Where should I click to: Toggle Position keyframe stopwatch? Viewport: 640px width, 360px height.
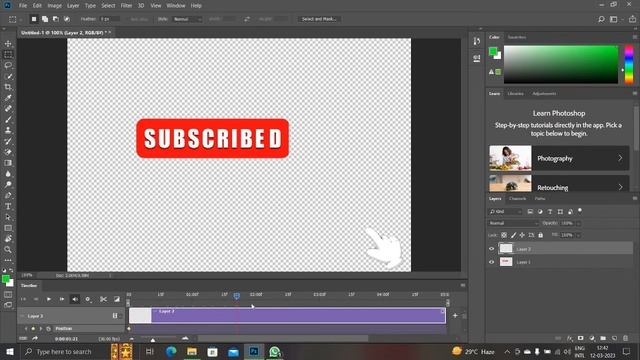click(x=49, y=329)
